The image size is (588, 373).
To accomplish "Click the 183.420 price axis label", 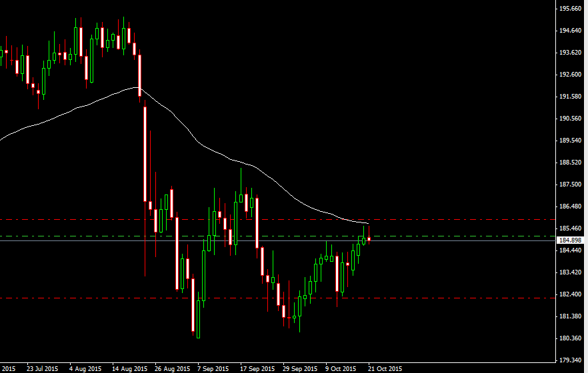I will click(x=570, y=272).
